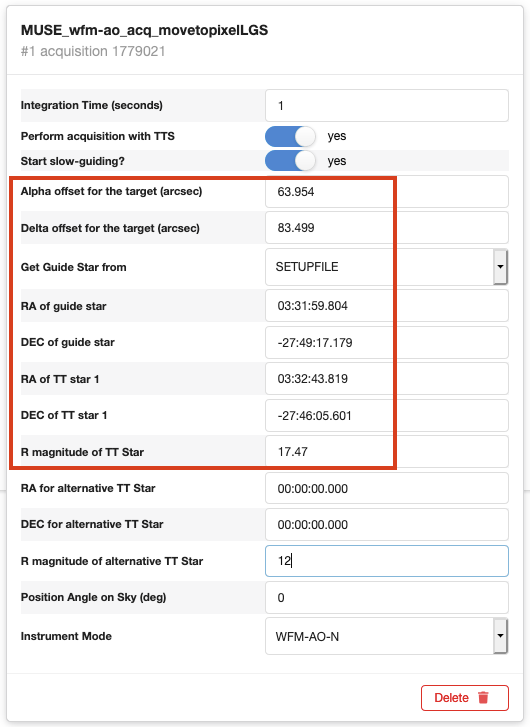This screenshot has width=530, height=727.
Task: Click the trash icon on Delete button
Action: pos(483,697)
